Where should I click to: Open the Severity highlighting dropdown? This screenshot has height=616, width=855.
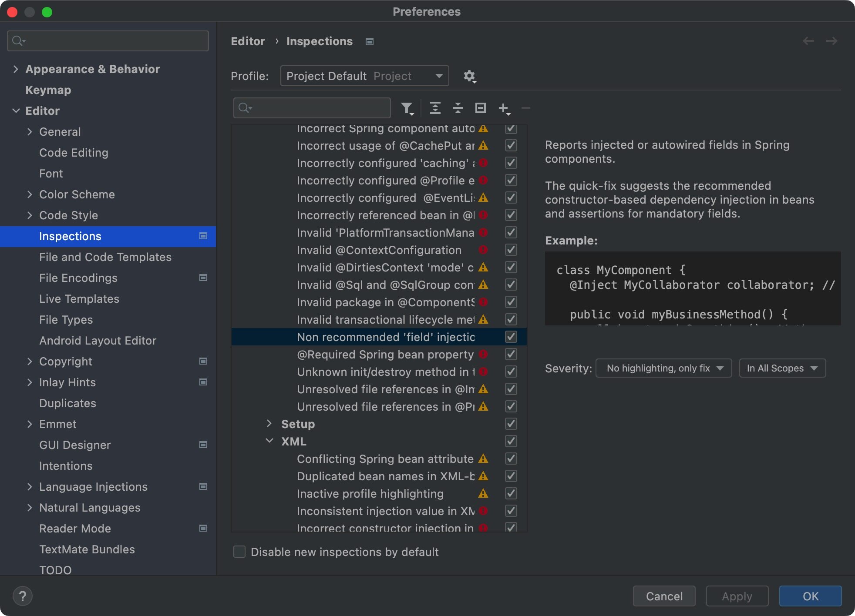tap(663, 368)
